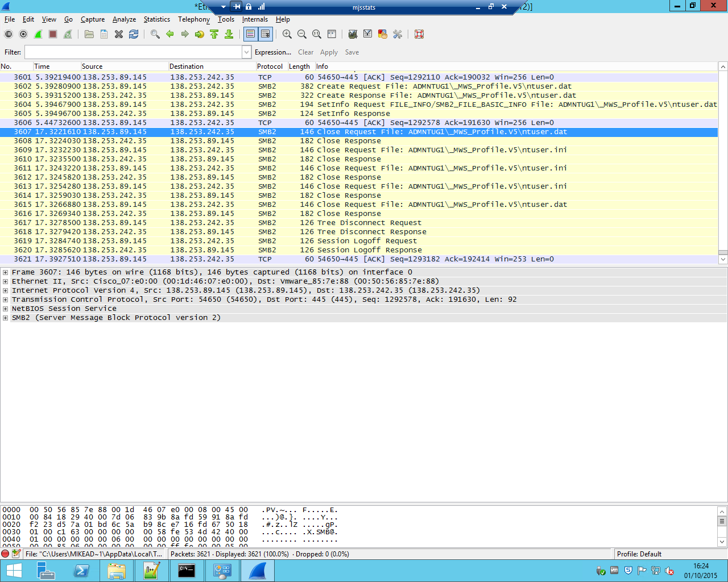
Task: Sort packets by the Protocol column header
Action: coord(272,66)
